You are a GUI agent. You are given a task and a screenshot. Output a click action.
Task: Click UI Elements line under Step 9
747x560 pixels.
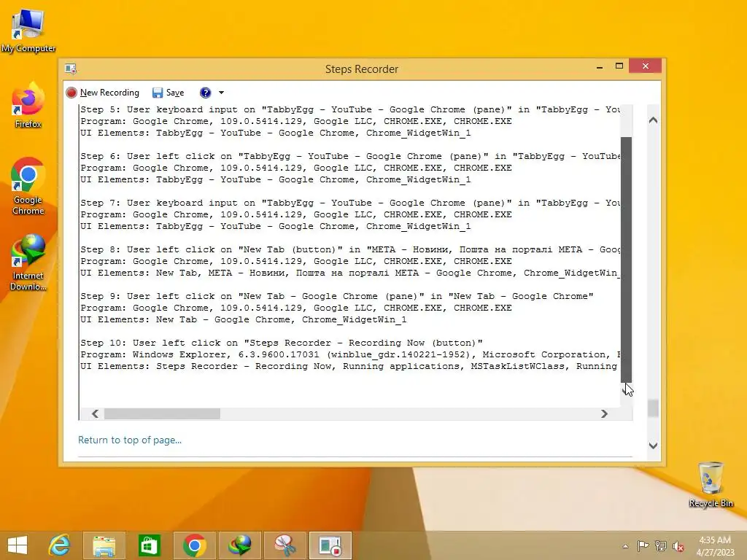244,319
